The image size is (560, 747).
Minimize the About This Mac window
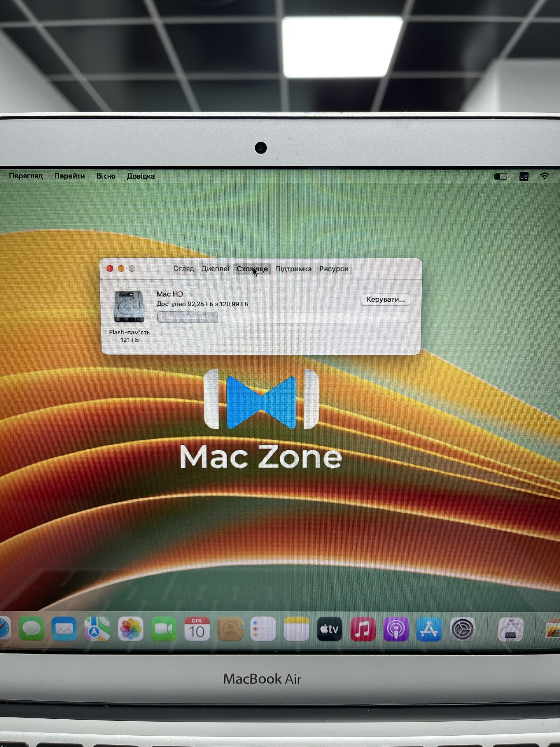coord(121,268)
